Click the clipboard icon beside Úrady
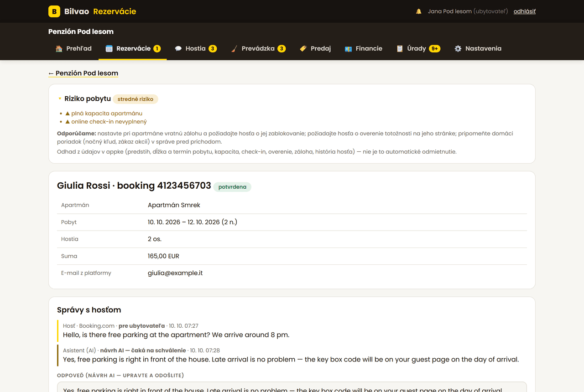 400,48
